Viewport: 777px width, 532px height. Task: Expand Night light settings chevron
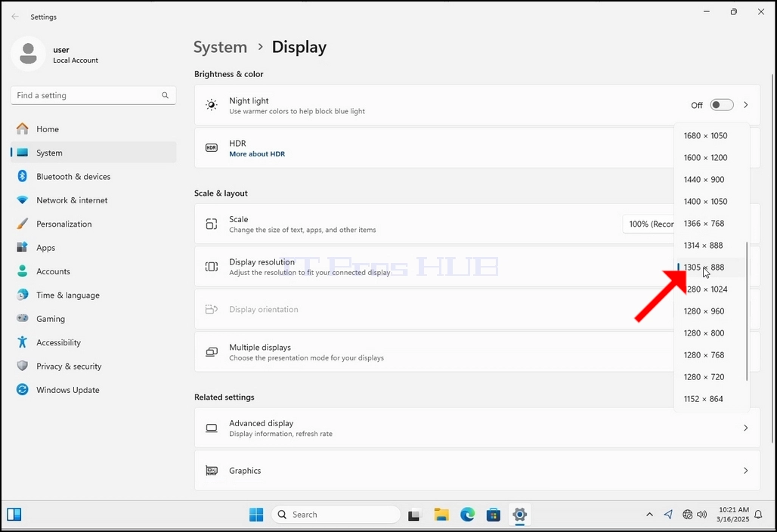(x=746, y=105)
